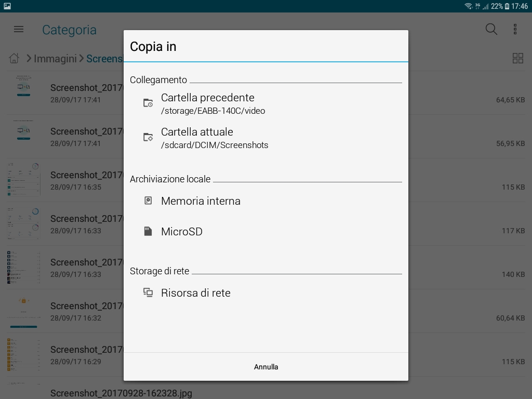The height and width of the screenshot is (399, 532).
Task: Cancel the dialog with Annulla
Action: point(266,367)
